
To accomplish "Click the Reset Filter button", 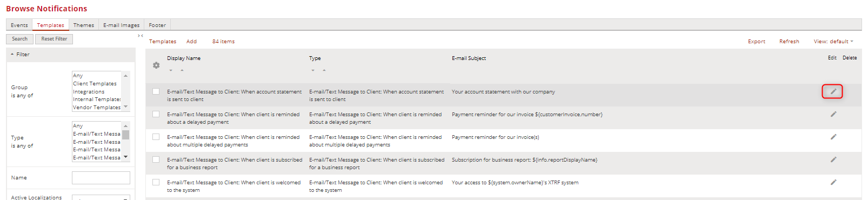I will click(54, 39).
